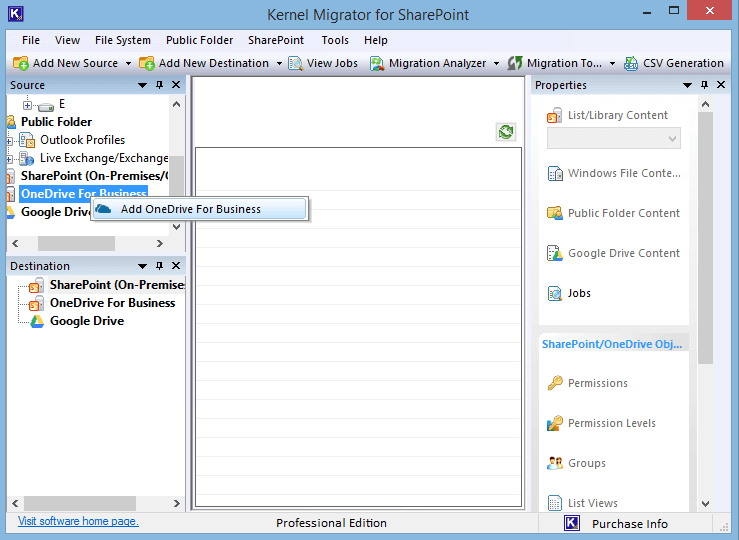Click the CSV Generation icon
739x540 pixels.
[631, 63]
